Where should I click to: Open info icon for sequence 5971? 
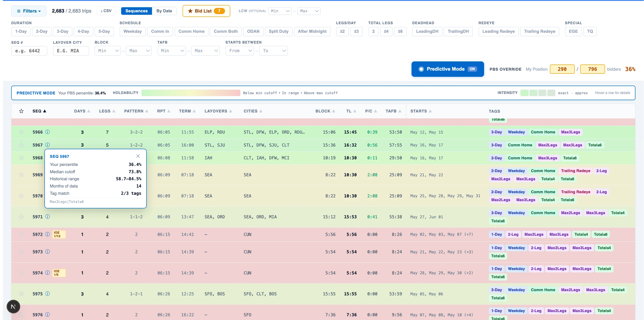click(x=48, y=217)
